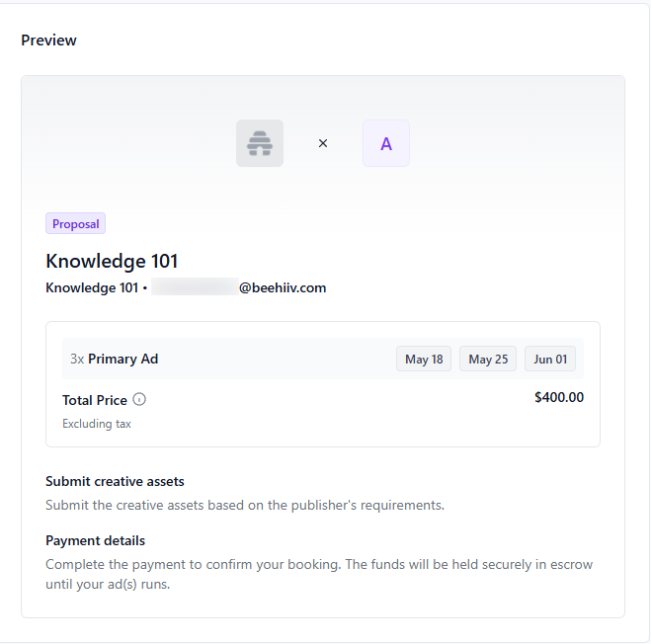
Task: Click the Knowledge 101 large title
Action: (x=112, y=261)
